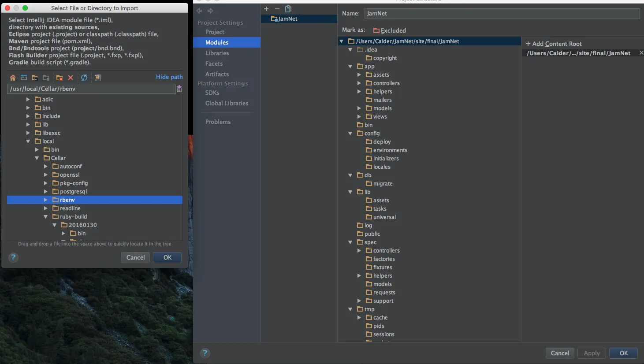This screenshot has height=364, width=644.
Task: Open Global Libraries settings
Action: (x=227, y=104)
